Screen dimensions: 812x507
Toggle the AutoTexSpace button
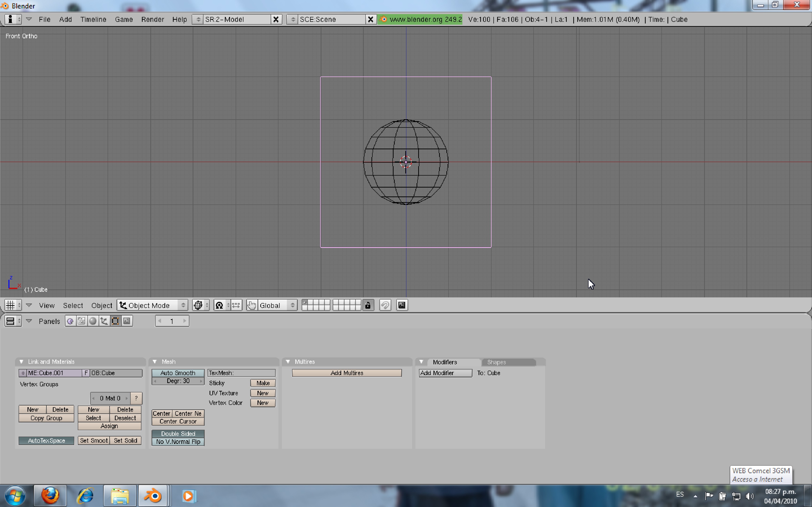click(x=46, y=441)
